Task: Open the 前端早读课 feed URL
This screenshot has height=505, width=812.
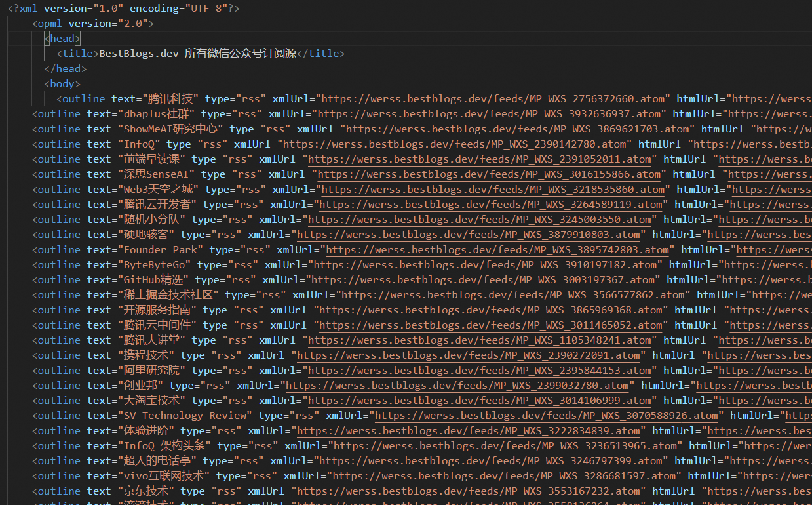Action: (x=480, y=159)
